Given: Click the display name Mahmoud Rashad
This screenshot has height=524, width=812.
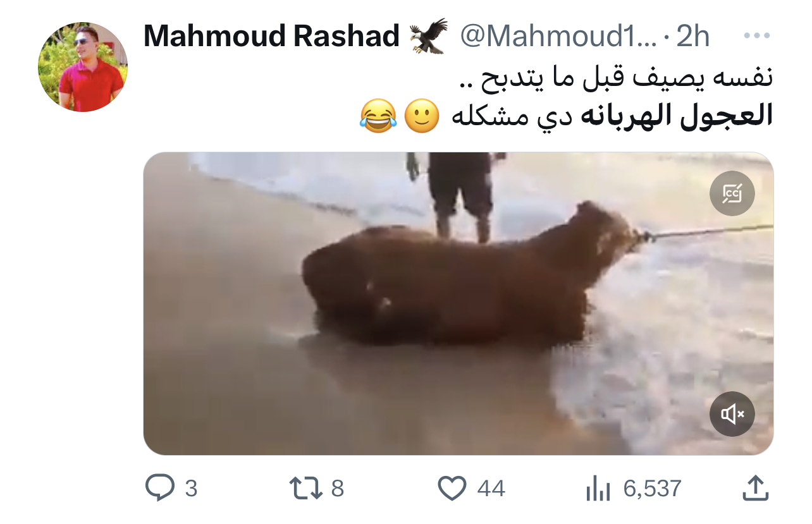Looking at the screenshot, I should [272, 37].
